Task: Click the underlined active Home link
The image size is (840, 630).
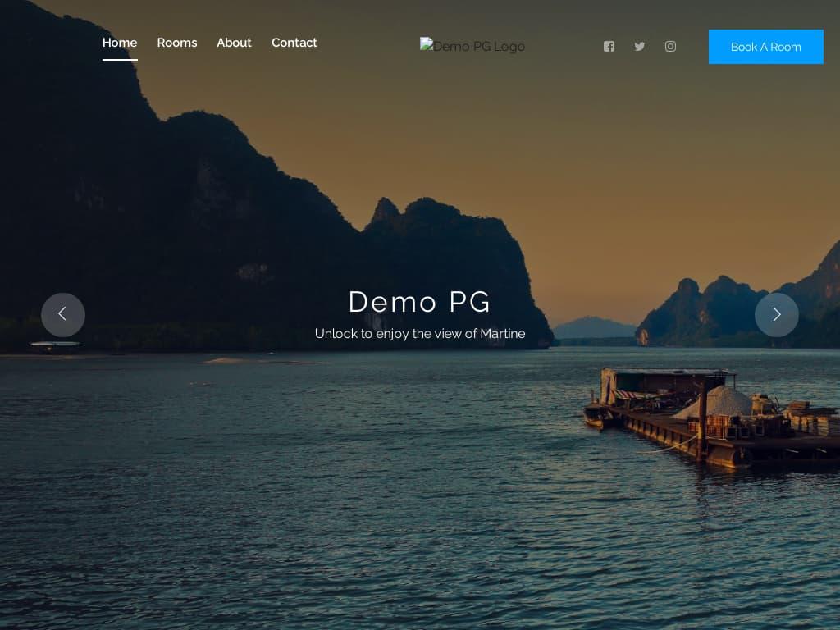Action: [x=120, y=43]
